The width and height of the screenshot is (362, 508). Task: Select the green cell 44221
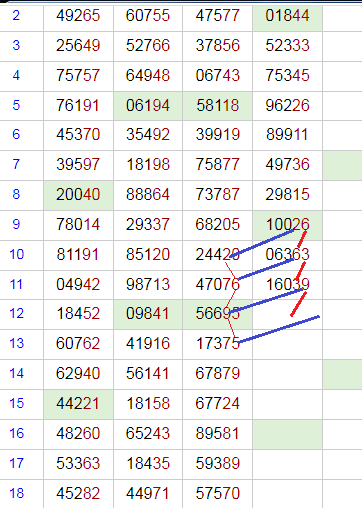tap(78, 404)
